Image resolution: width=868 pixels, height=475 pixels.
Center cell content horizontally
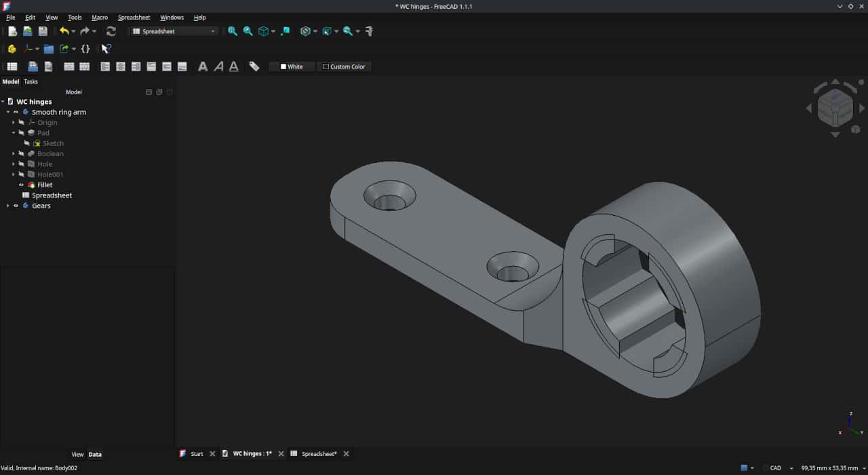[121, 66]
